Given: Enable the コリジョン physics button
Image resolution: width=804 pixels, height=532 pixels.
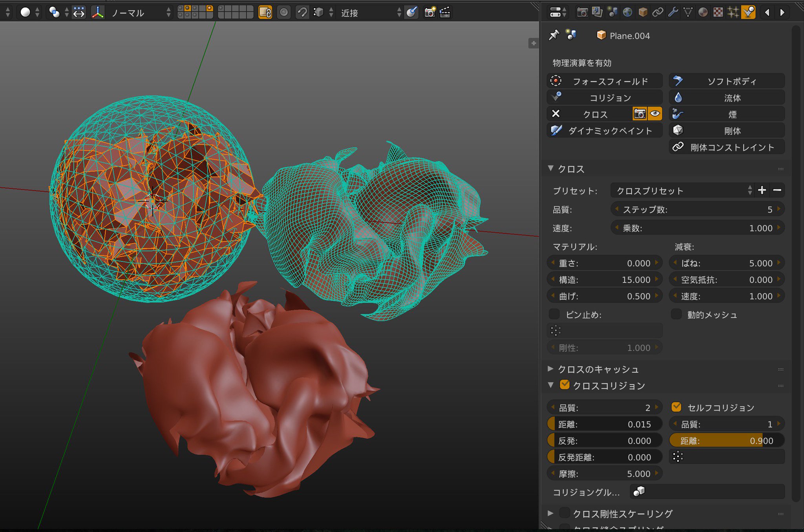Looking at the screenshot, I should coord(605,97).
